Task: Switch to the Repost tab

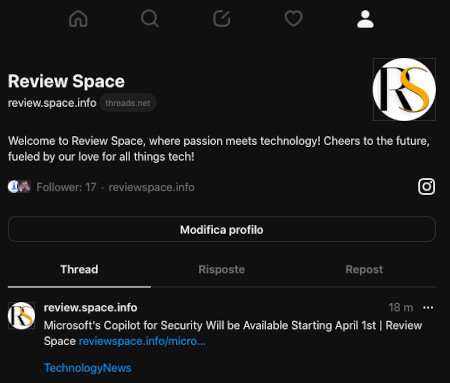Action: pyautogui.click(x=364, y=269)
